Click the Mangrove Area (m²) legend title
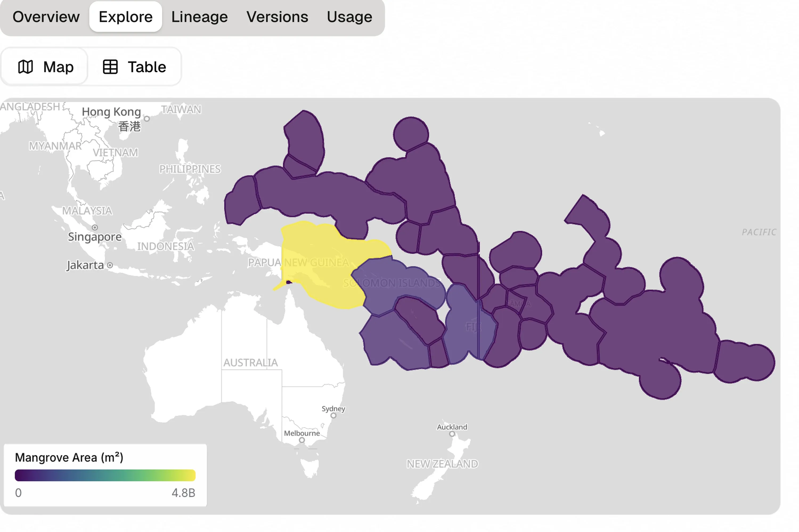This screenshot has width=799, height=532. point(69,457)
